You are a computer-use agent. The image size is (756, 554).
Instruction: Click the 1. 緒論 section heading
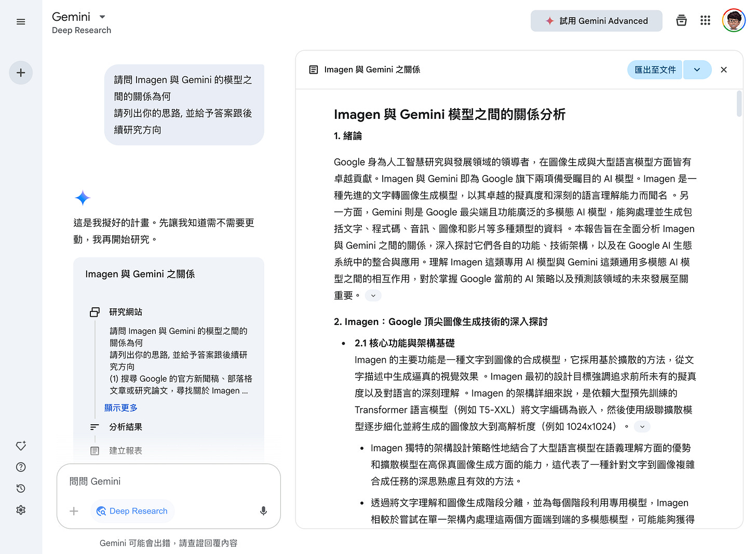[x=348, y=136]
